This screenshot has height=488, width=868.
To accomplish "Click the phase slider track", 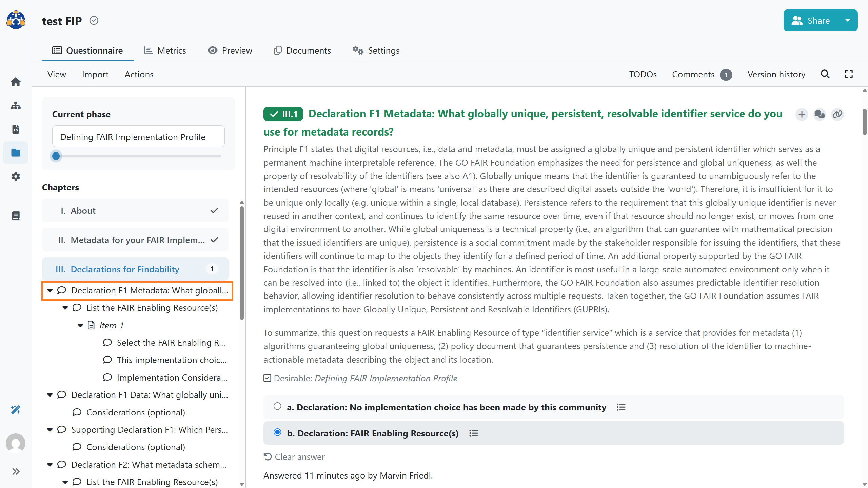I will [x=138, y=156].
